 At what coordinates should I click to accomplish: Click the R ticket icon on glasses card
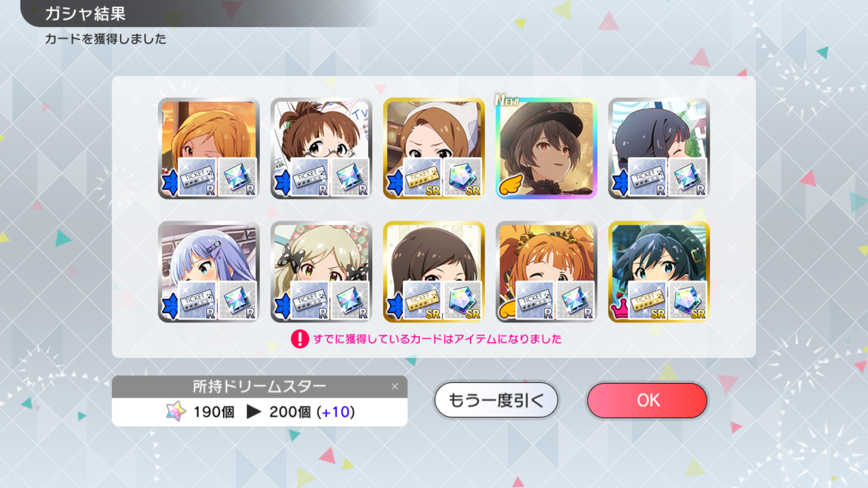pos(310,177)
